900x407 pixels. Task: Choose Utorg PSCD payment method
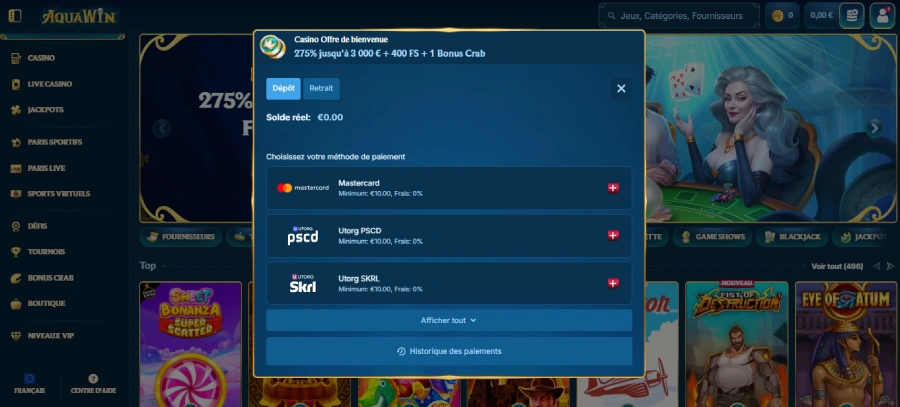coord(448,236)
